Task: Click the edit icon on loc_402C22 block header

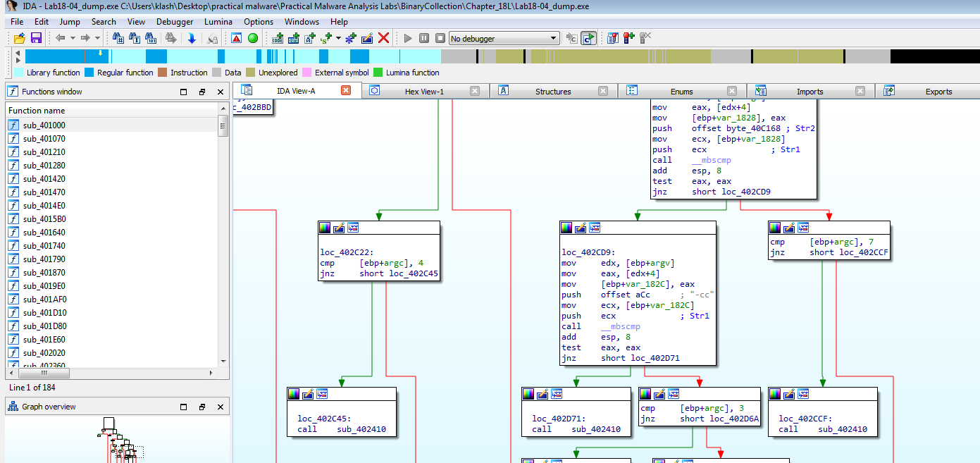Action: [339, 228]
